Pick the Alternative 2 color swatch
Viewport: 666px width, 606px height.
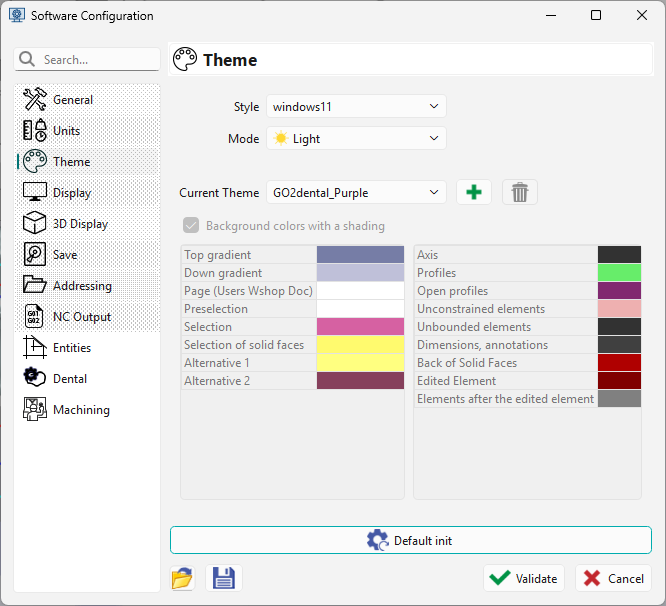point(360,381)
